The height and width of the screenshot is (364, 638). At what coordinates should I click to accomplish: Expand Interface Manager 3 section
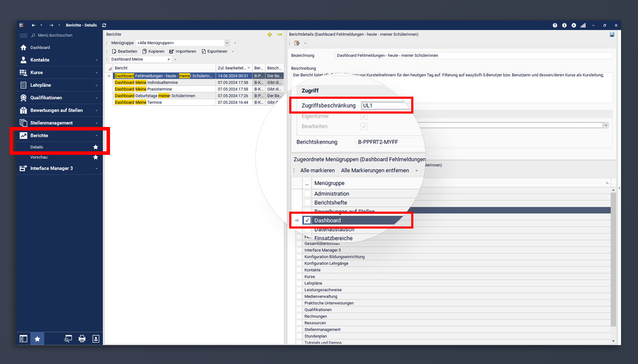click(x=60, y=169)
